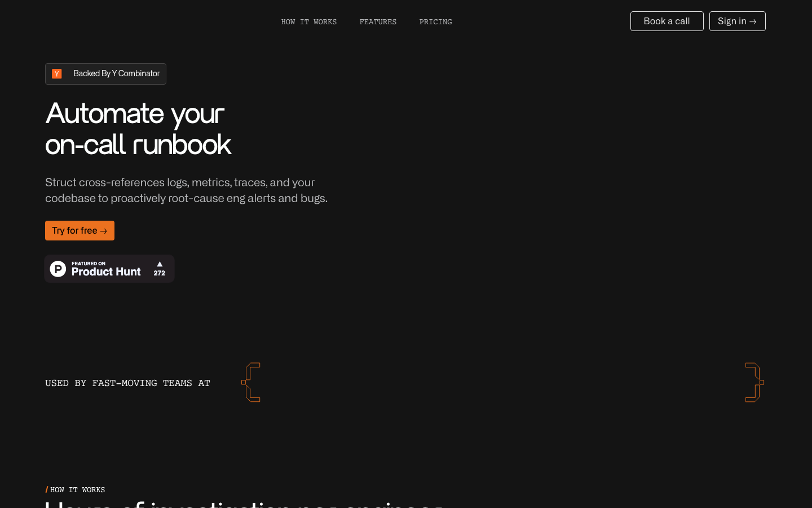This screenshot has height=508, width=812.
Task: Click the FEATURED ON small caption text
Action: pos(89,264)
